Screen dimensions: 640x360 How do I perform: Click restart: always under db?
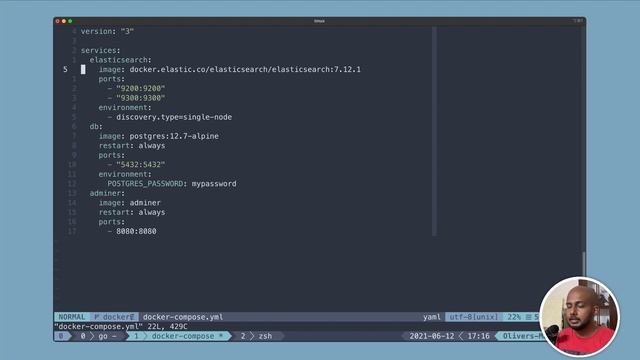(132, 146)
